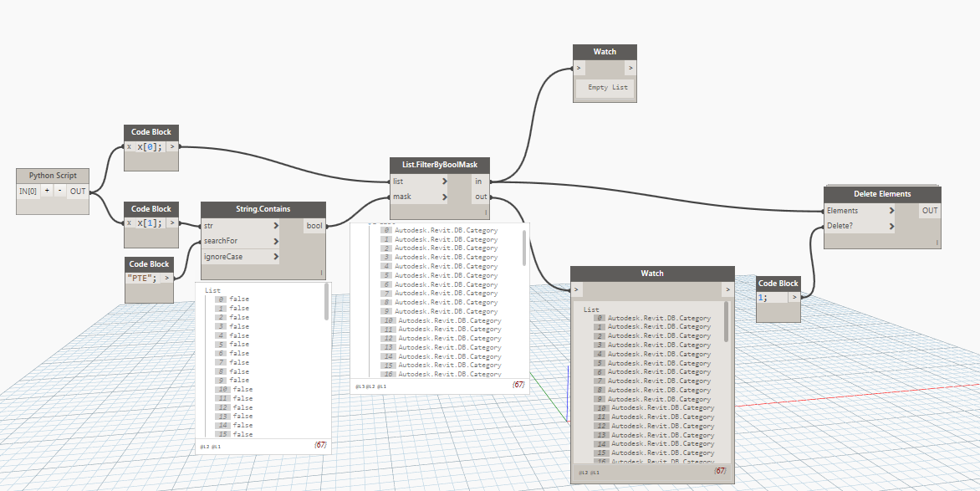Add an input with Python Script plus button

pos(47,192)
